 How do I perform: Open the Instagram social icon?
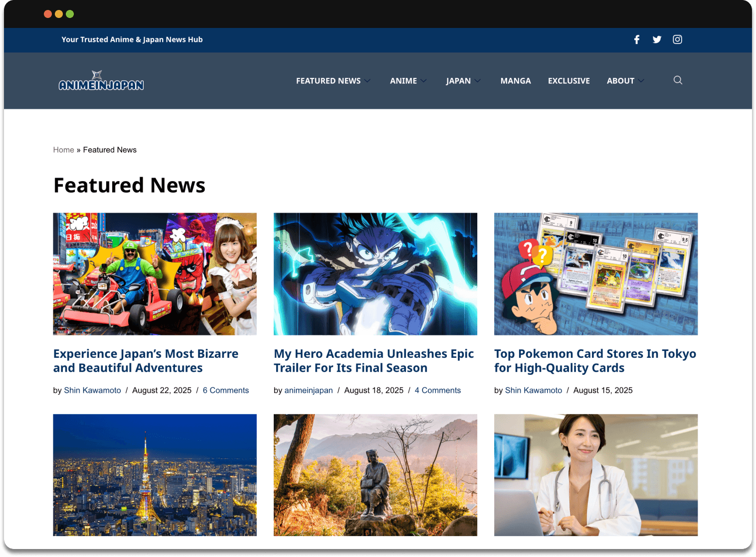click(x=677, y=39)
